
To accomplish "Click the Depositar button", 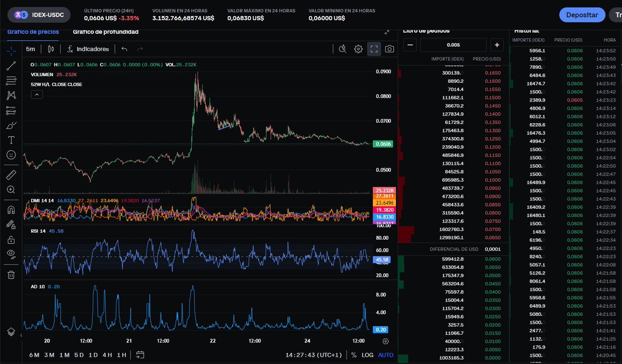I will tap(582, 15).
